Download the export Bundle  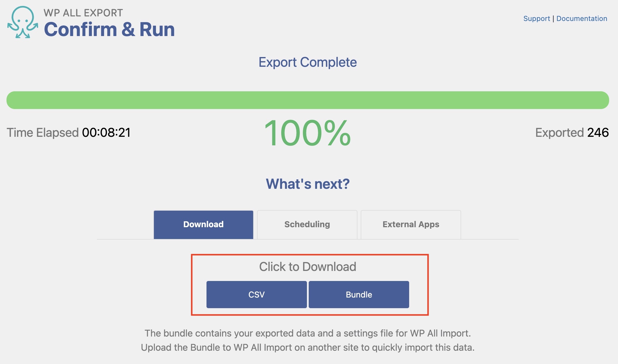point(359,295)
